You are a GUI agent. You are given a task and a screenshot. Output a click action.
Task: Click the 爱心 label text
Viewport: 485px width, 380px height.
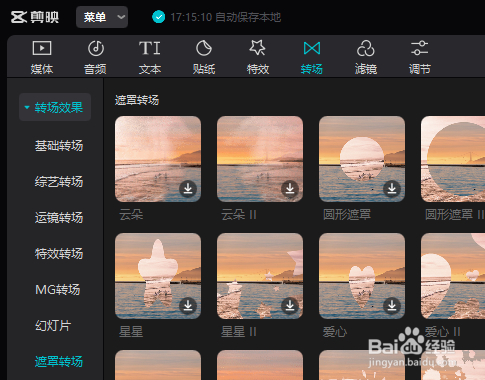pos(335,332)
